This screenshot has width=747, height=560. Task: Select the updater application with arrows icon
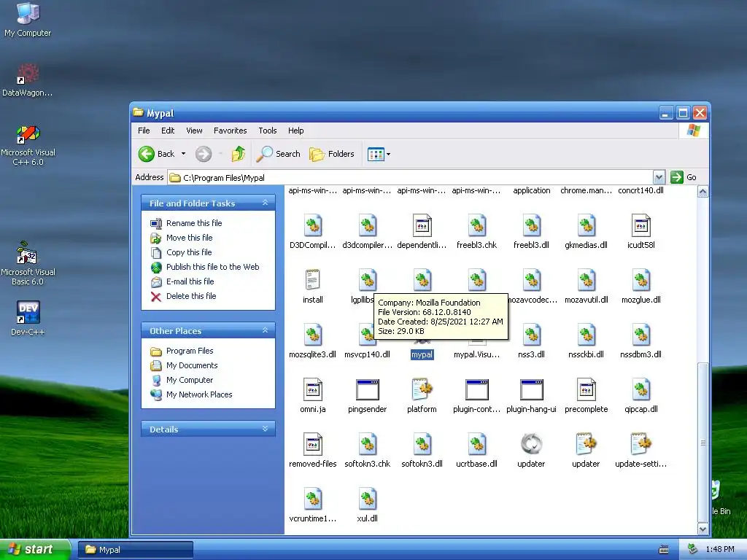click(531, 444)
